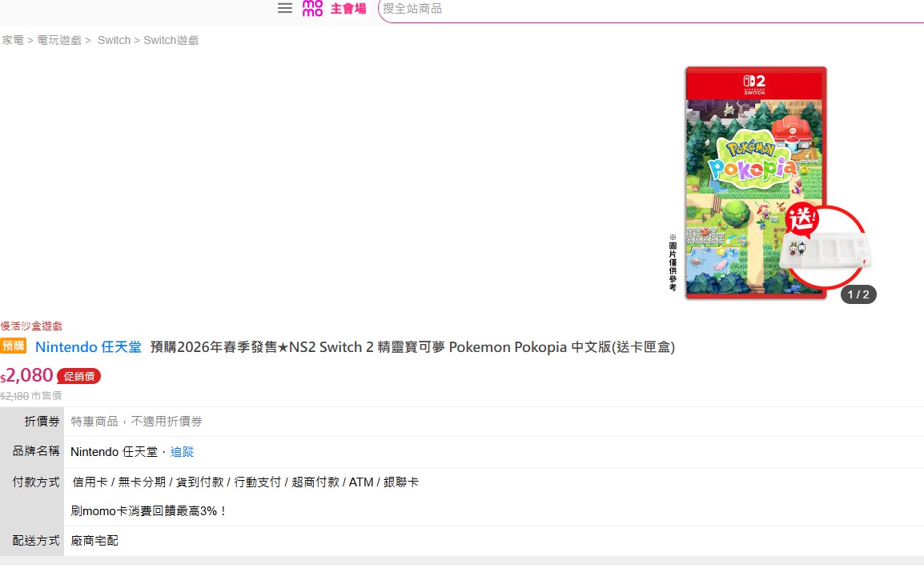Open the Nintendo 任天堂 brand link in title
The image size is (924, 572).
88,347
